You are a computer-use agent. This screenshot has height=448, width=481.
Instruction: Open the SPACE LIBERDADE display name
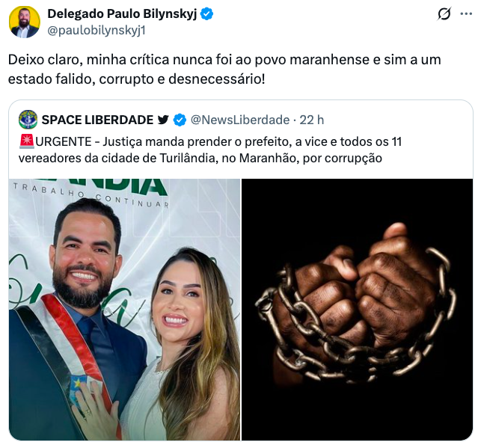pos(97,120)
